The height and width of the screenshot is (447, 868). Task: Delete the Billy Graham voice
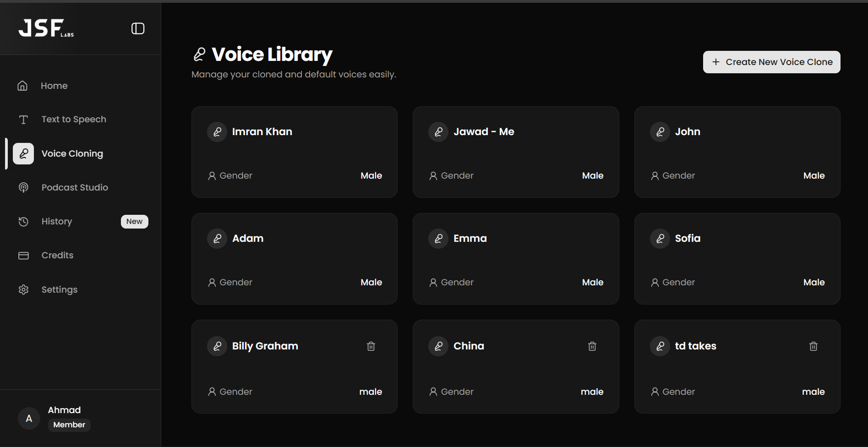coord(371,346)
